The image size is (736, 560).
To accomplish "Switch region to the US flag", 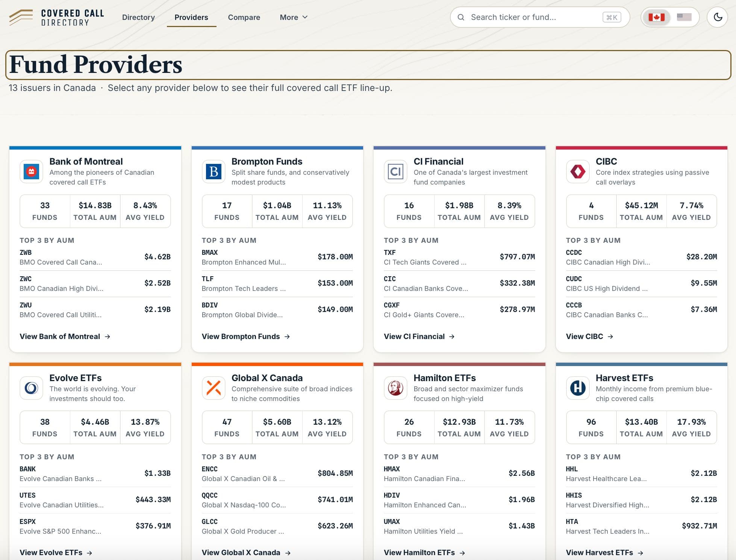I will pyautogui.click(x=684, y=17).
